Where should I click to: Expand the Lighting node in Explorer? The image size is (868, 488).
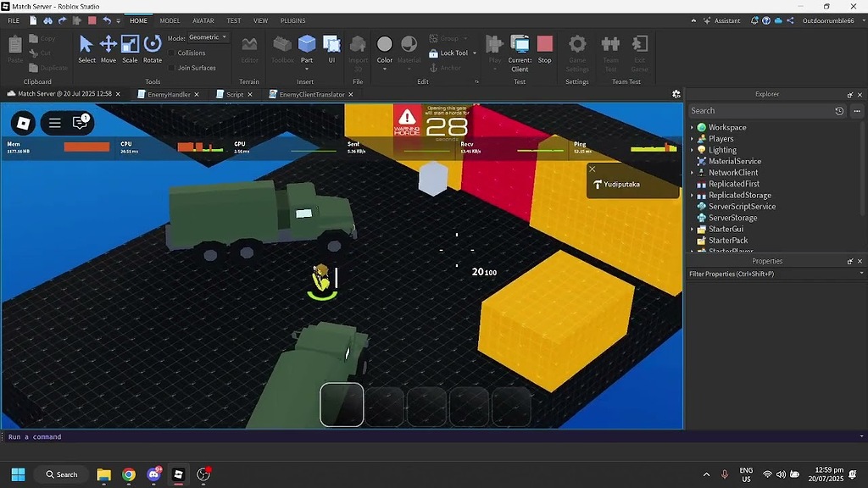tap(693, 149)
